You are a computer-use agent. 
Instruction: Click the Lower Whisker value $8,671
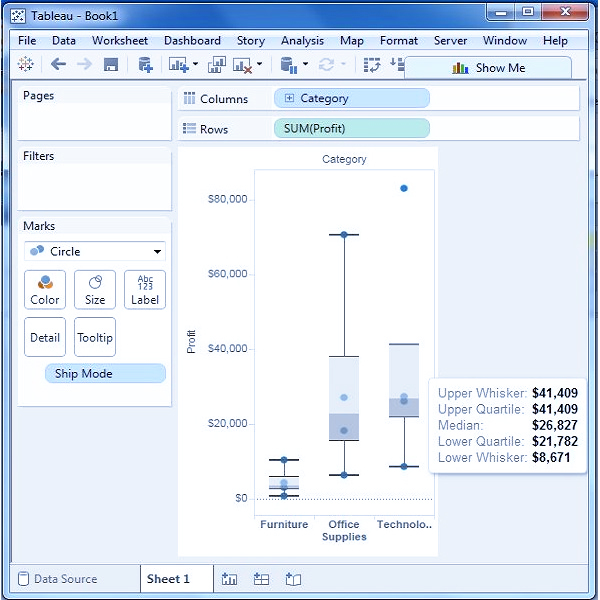tap(551, 457)
